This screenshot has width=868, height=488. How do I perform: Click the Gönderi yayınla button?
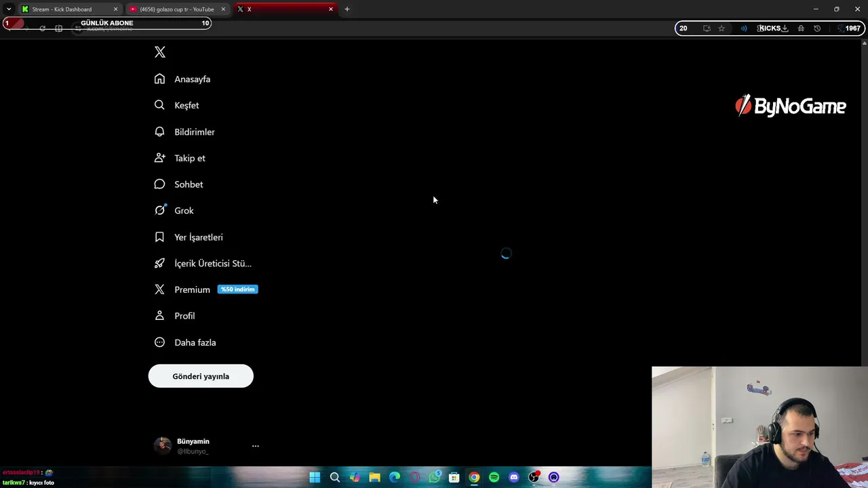pyautogui.click(x=201, y=376)
